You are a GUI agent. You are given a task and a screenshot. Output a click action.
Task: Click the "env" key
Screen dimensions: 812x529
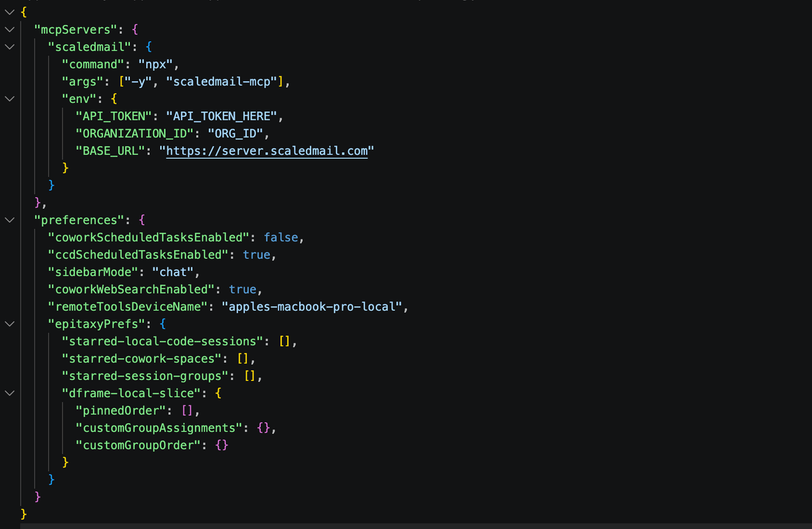(79, 99)
